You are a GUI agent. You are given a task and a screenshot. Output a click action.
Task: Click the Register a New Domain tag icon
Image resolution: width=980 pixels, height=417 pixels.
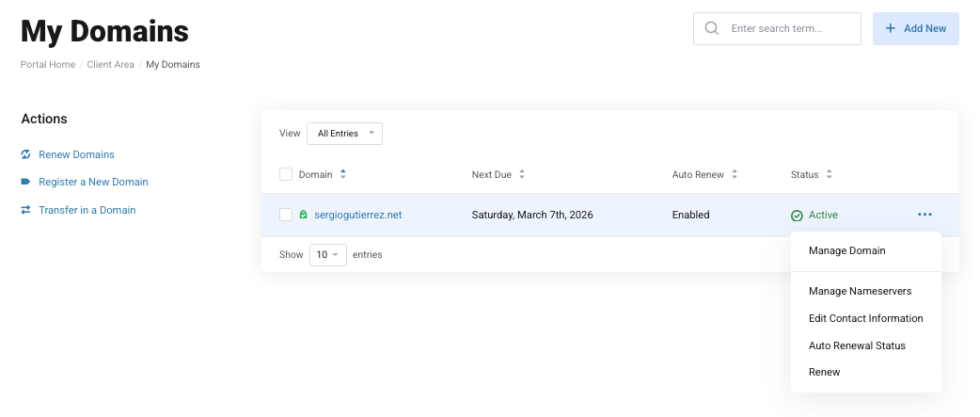26,182
